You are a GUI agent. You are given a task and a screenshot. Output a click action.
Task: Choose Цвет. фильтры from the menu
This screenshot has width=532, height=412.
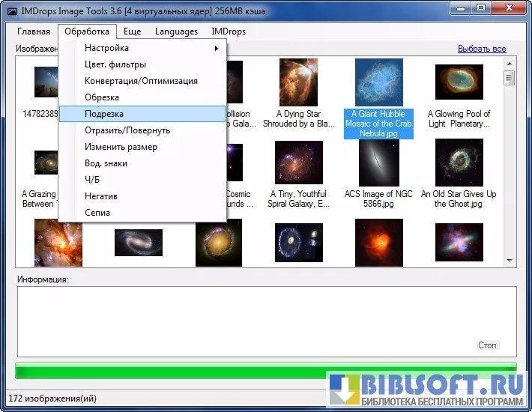tap(115, 64)
